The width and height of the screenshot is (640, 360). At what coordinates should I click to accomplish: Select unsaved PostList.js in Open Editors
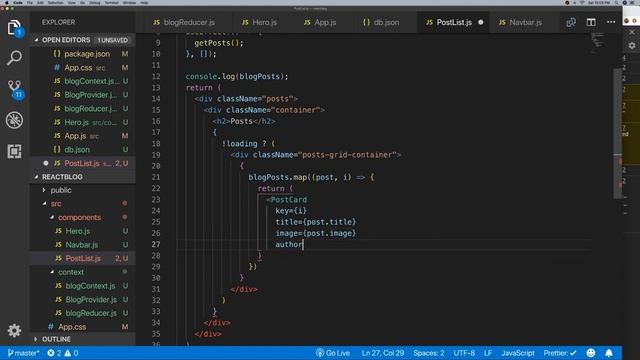(x=83, y=163)
